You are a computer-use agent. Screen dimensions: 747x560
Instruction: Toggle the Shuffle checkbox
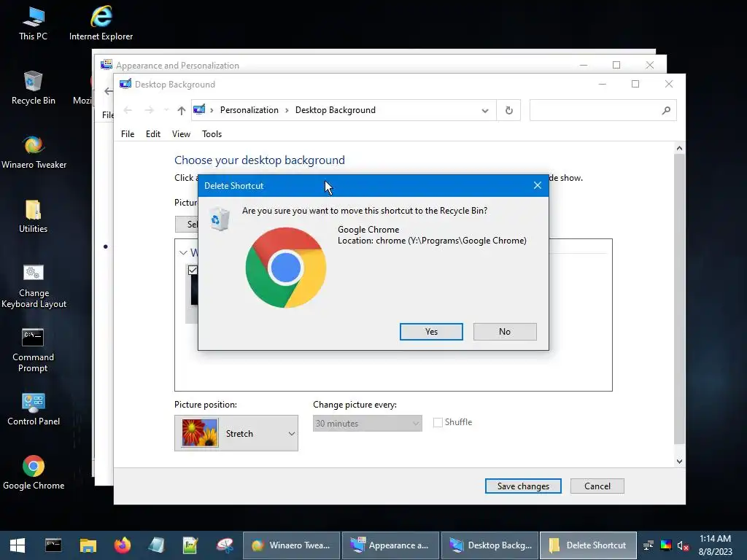[x=438, y=422]
